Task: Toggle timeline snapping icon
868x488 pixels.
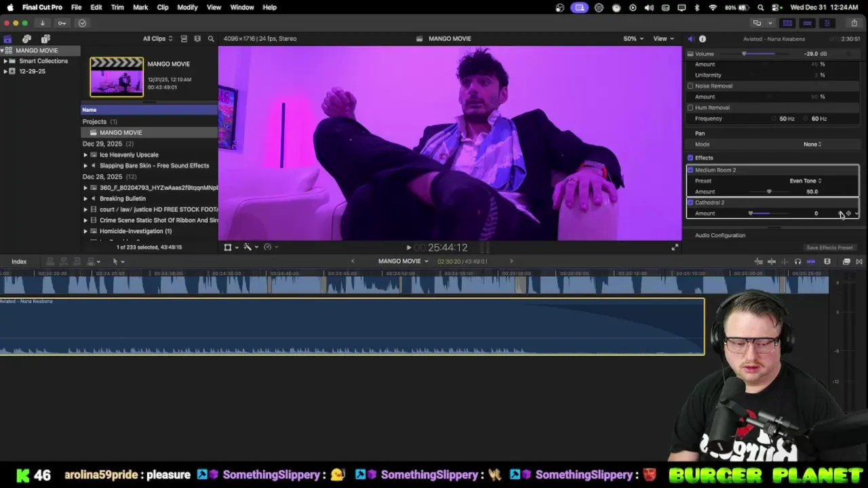Action: 811,262
